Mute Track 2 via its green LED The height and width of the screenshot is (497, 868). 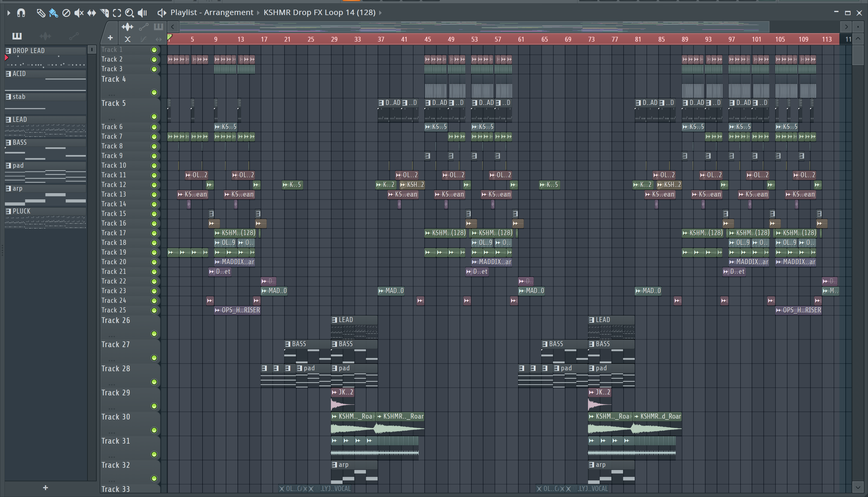pos(154,59)
